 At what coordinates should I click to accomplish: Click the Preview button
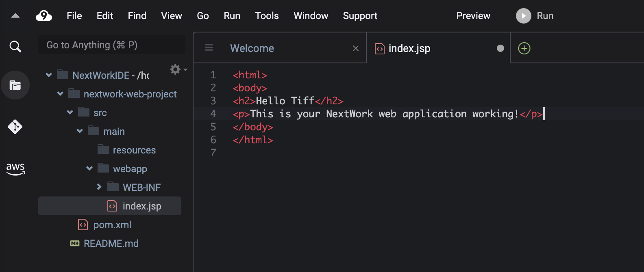(x=473, y=16)
